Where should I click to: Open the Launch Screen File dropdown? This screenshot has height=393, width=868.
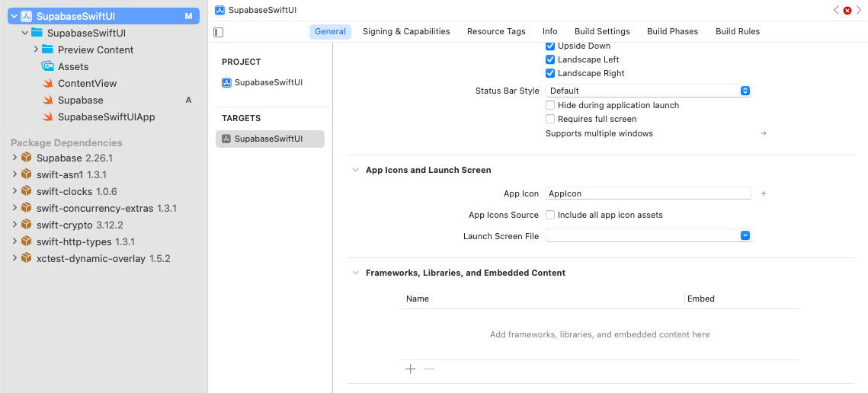click(649, 236)
